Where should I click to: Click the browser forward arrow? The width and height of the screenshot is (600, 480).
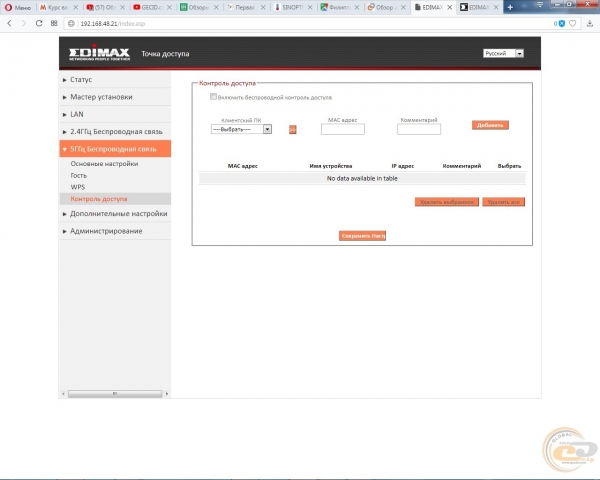click(x=24, y=23)
